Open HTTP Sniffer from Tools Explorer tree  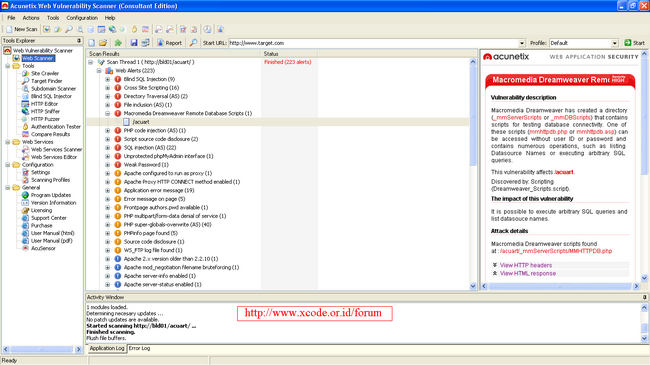click(45, 111)
